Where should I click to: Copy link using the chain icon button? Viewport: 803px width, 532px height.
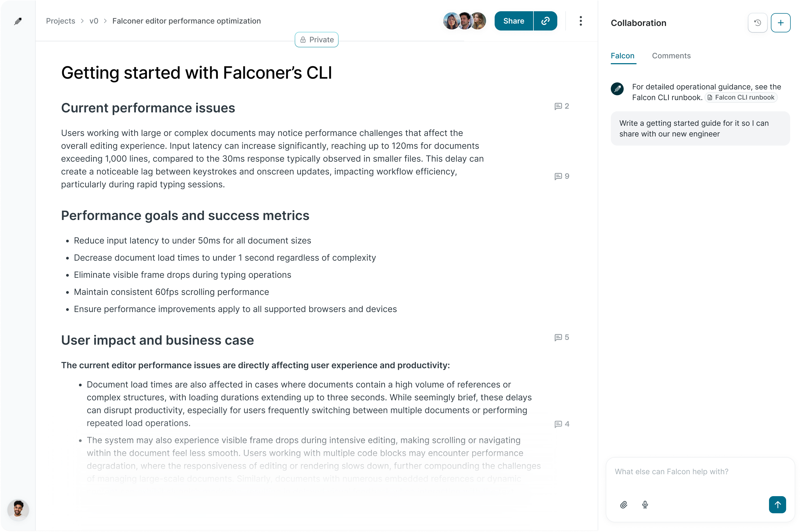(546, 21)
